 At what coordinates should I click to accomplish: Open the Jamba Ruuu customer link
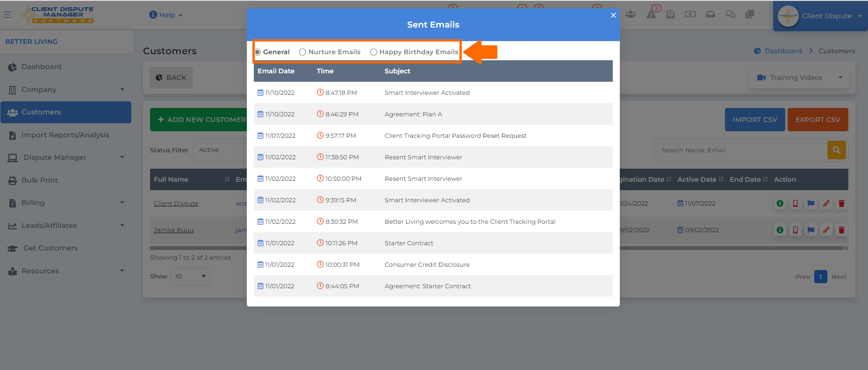pyautogui.click(x=173, y=230)
